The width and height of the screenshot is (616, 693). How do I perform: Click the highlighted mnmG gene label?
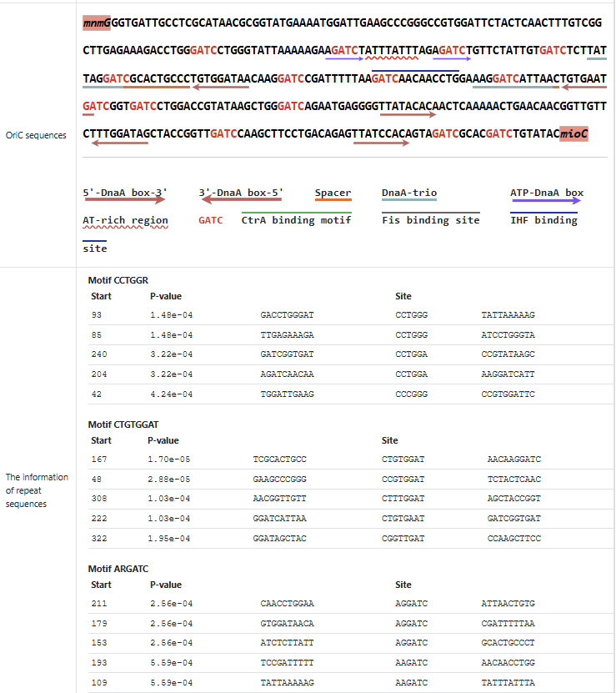pos(97,23)
